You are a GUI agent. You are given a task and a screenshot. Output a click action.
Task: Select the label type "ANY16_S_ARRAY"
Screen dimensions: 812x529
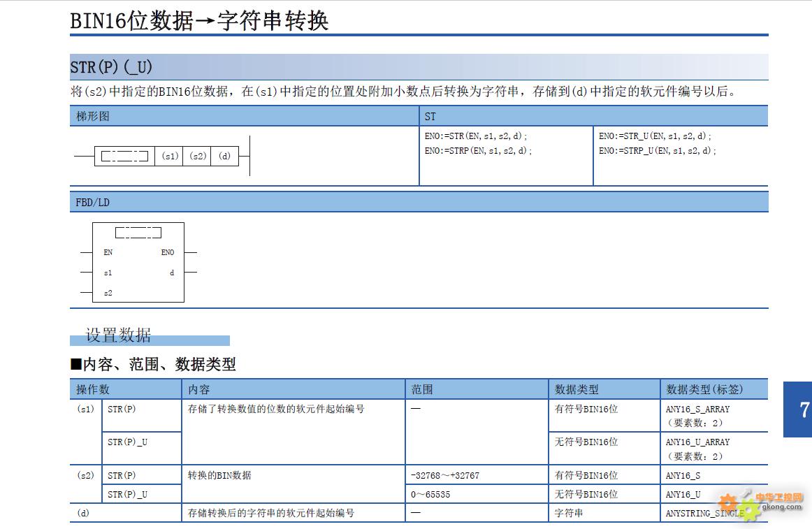[697, 410]
